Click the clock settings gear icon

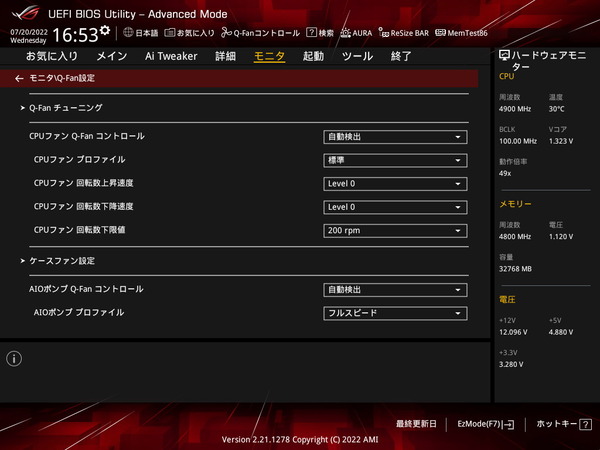[x=104, y=32]
